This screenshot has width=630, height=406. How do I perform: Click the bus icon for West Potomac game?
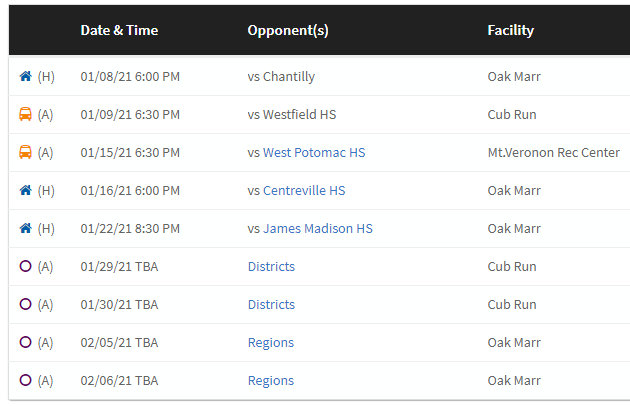pyautogui.click(x=25, y=152)
